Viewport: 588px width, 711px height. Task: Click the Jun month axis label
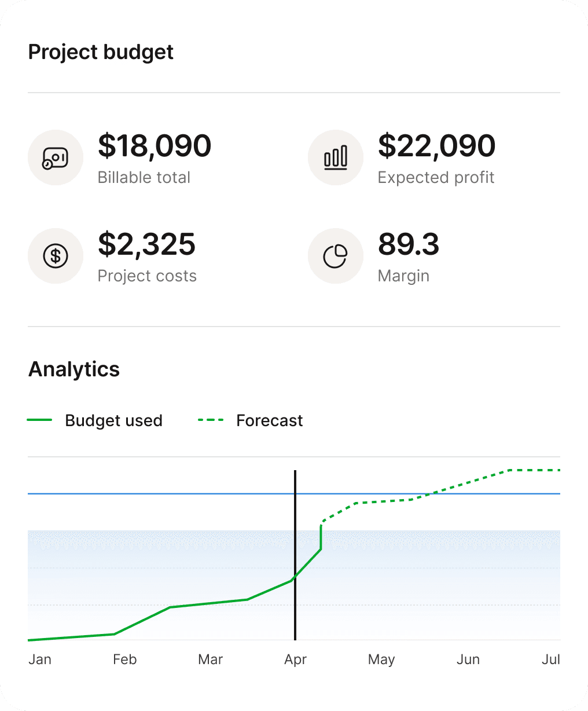(468, 659)
